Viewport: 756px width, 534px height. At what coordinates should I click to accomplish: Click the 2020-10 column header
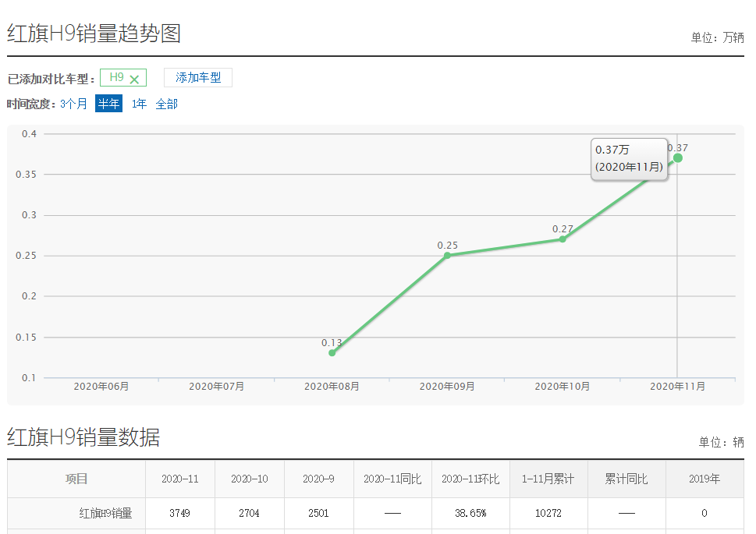[x=249, y=479]
